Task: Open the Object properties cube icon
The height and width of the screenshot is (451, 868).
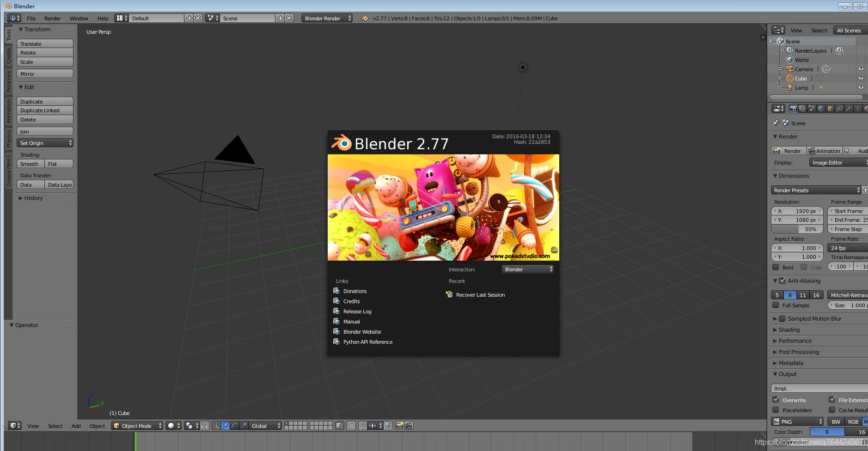Action: (x=830, y=109)
